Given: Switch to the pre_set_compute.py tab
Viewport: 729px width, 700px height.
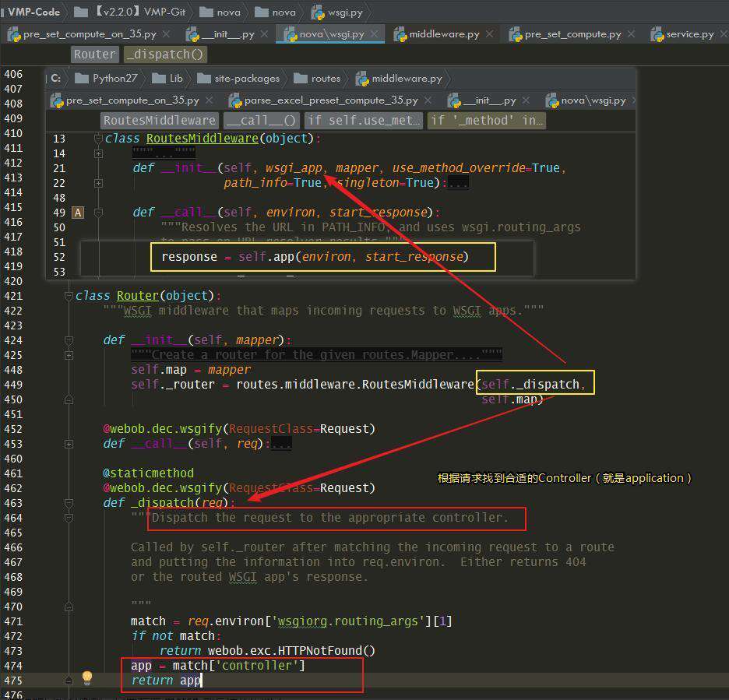Looking at the screenshot, I should [x=572, y=34].
